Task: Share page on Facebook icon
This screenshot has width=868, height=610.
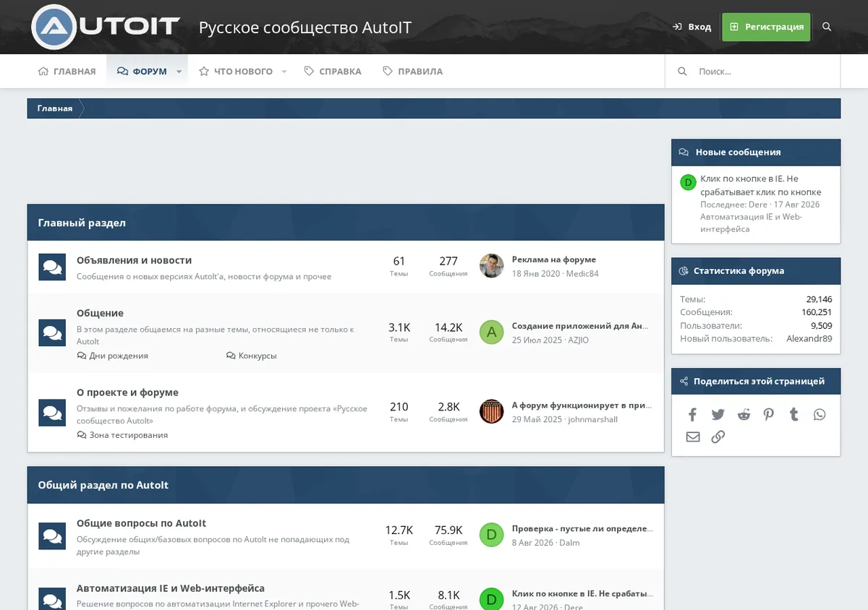Action: click(x=692, y=414)
